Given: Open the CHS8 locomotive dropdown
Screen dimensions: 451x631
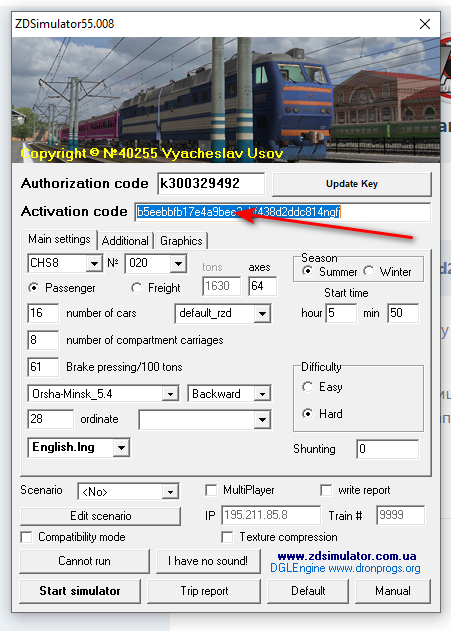Looking at the screenshot, I should coord(94,264).
